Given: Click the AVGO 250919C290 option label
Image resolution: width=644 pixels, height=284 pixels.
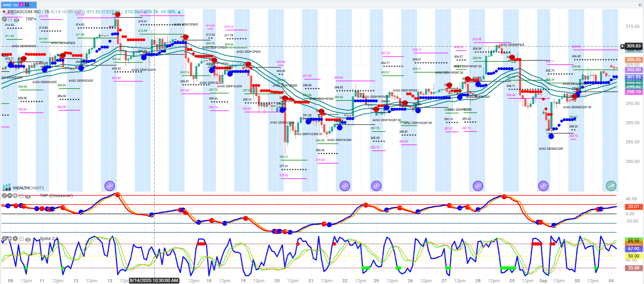Looking at the screenshot, I should [x=339, y=140].
